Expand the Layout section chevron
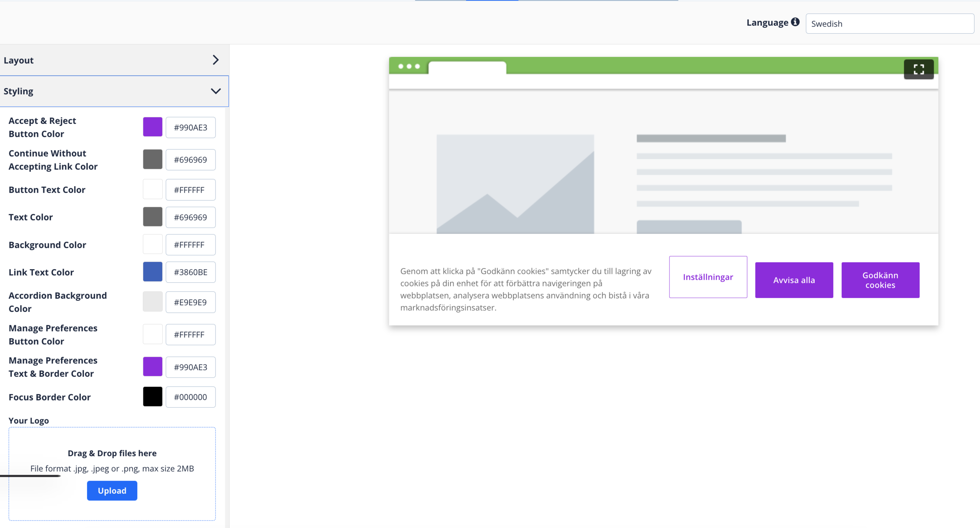The height and width of the screenshot is (528, 980). coord(215,60)
